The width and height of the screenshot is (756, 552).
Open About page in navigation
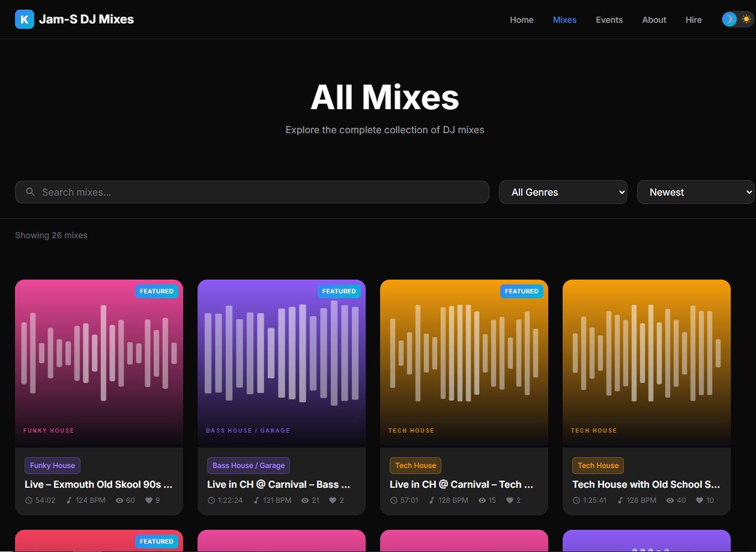[654, 20]
